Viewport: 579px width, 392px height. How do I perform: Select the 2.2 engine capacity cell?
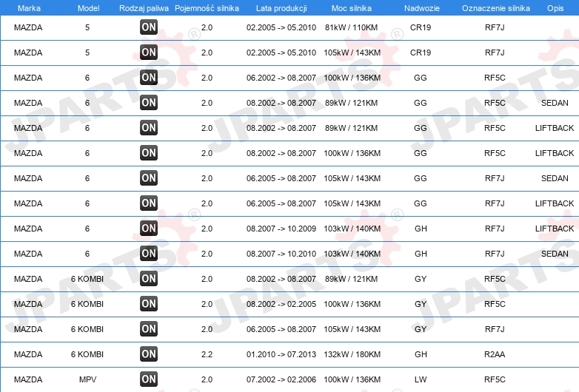(x=207, y=354)
